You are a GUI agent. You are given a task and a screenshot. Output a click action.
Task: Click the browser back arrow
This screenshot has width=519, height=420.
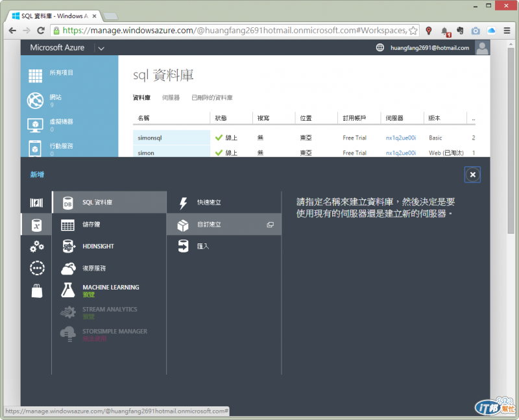coord(12,31)
